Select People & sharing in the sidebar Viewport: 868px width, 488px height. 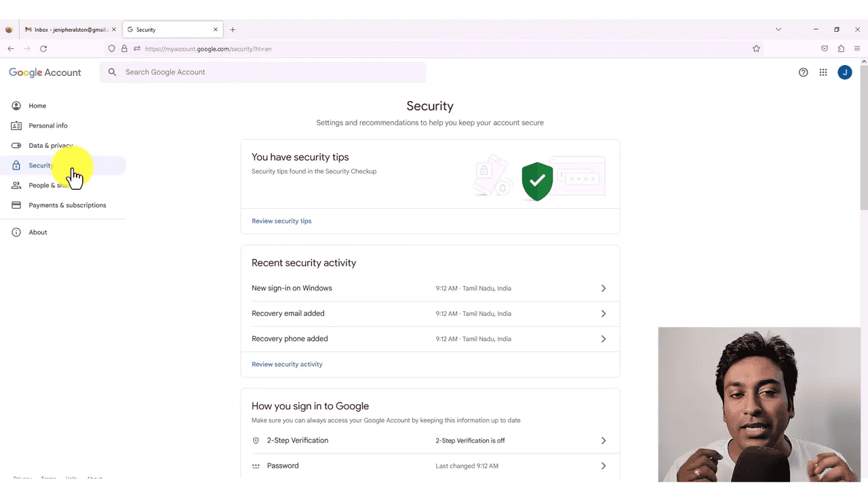[51, 185]
